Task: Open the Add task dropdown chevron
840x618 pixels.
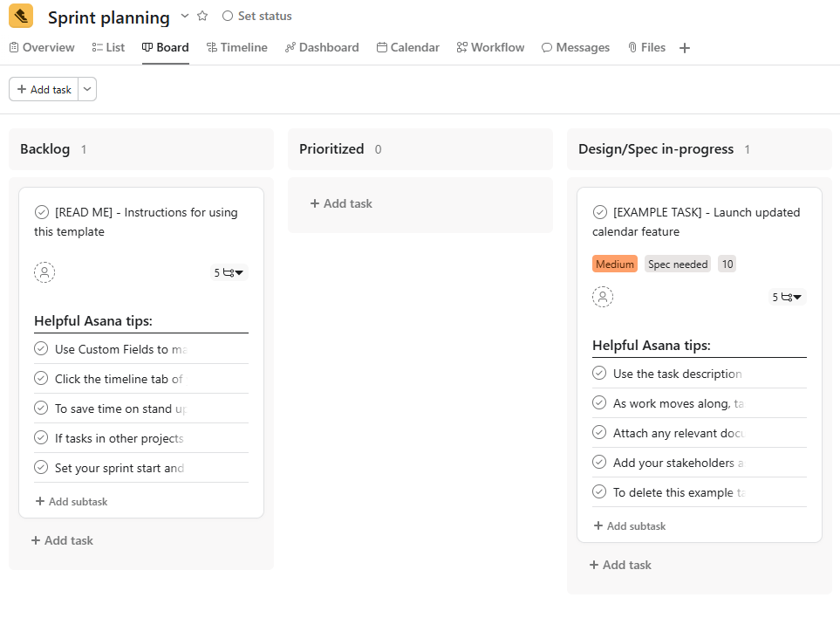Action: [86, 88]
